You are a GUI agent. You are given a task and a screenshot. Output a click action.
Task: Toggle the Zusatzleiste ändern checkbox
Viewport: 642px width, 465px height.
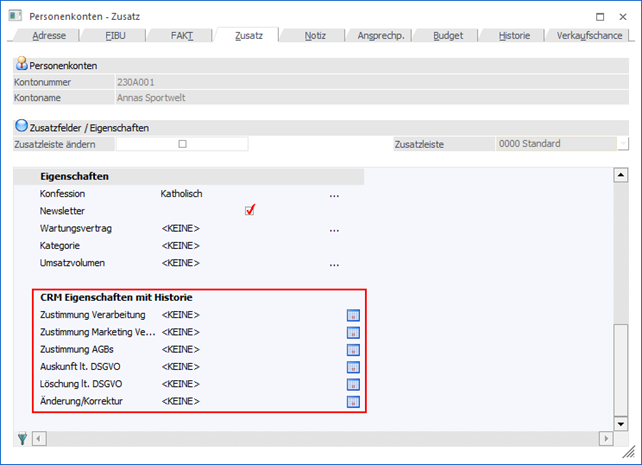(182, 144)
